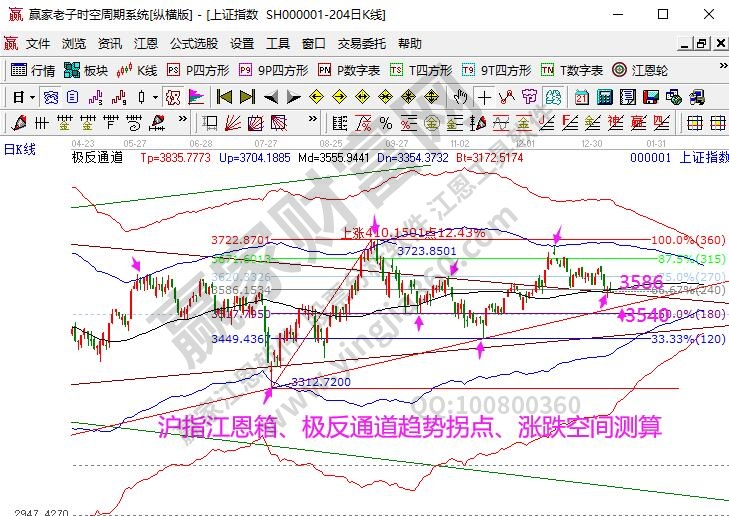This screenshot has width=729, height=516.
Task: Jump to the first bar icon
Action: pos(225,98)
